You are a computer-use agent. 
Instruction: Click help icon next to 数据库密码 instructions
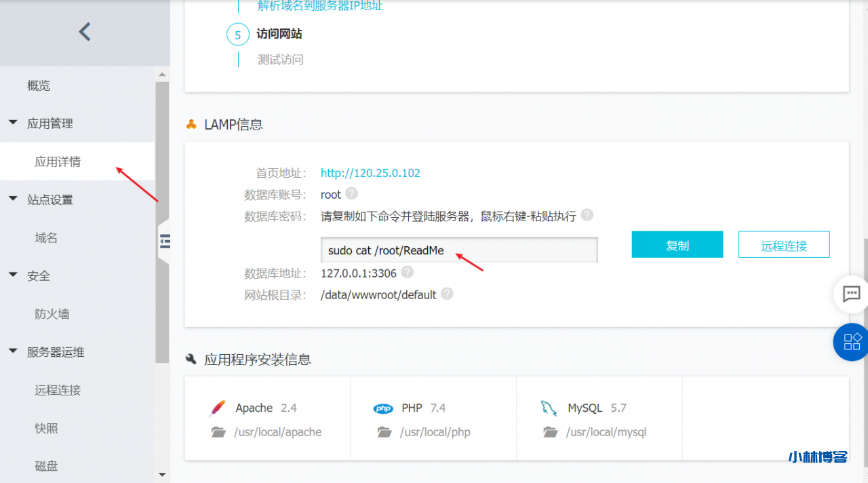pyautogui.click(x=587, y=215)
